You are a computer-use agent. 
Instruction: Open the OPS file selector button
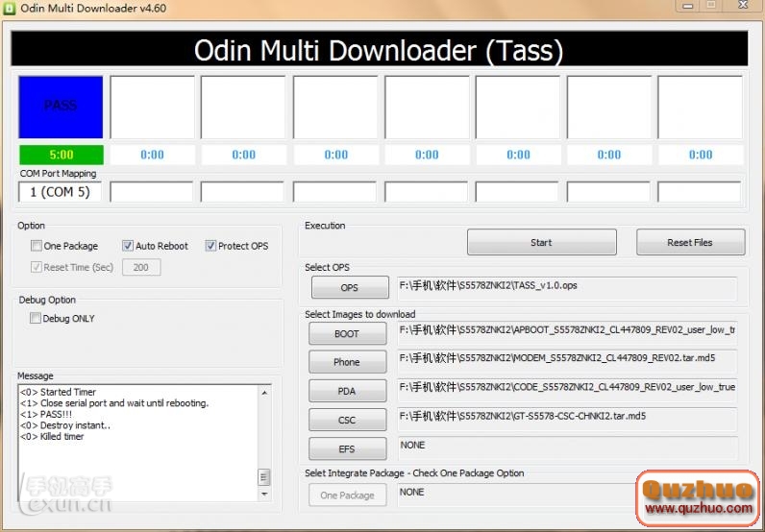pos(350,288)
